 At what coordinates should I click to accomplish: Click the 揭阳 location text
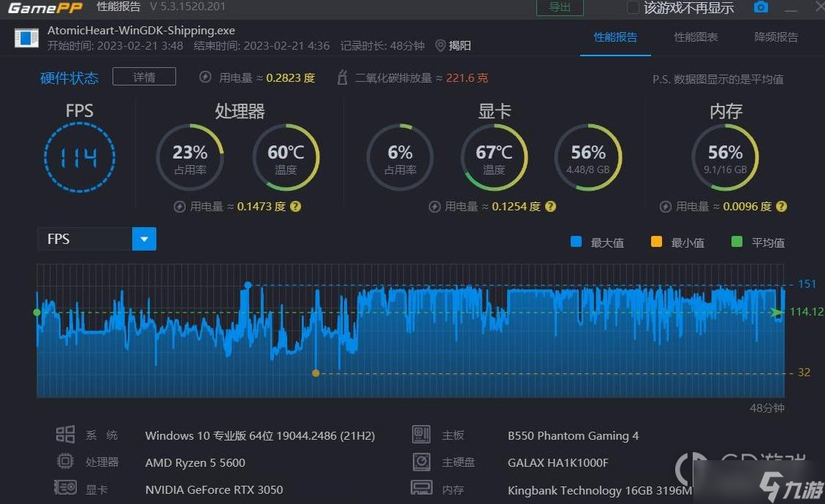tap(460, 46)
